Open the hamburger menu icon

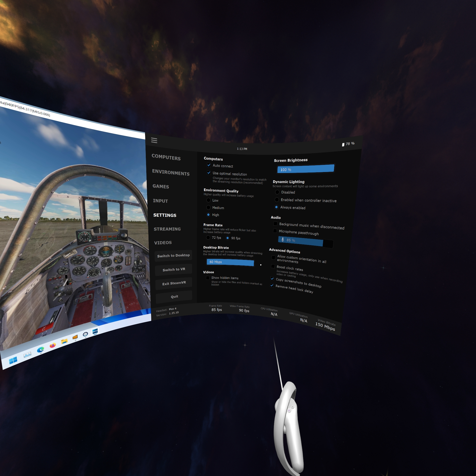tap(154, 140)
